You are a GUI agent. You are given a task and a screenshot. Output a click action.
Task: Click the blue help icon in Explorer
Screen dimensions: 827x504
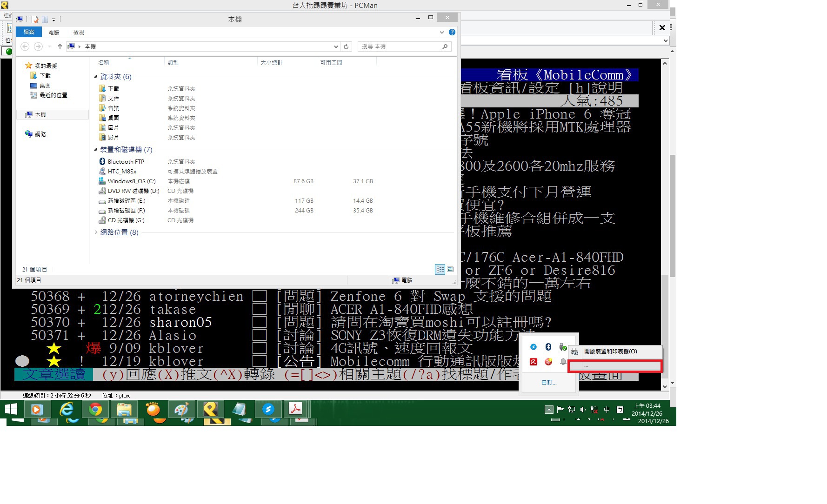coord(452,32)
